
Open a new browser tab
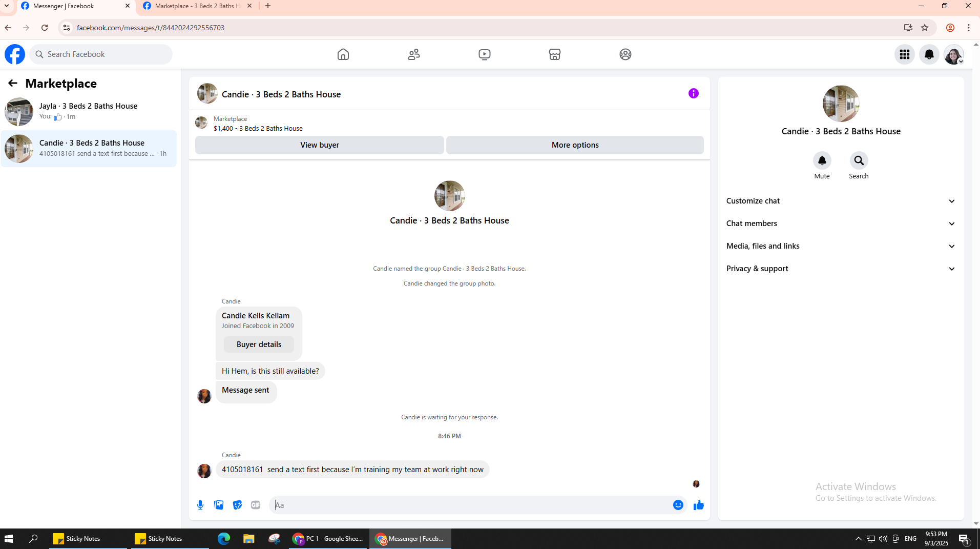pos(268,6)
